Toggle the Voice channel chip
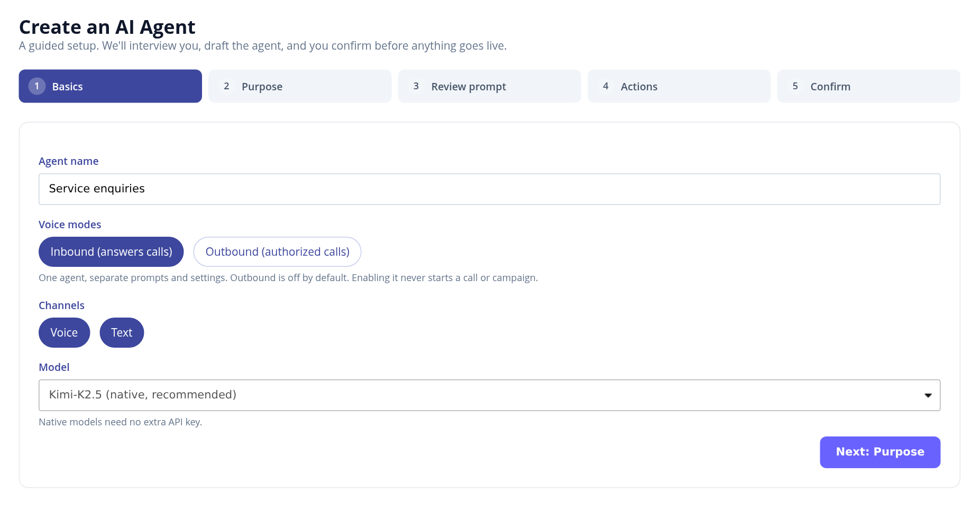The width and height of the screenshot is (980, 521). (64, 333)
